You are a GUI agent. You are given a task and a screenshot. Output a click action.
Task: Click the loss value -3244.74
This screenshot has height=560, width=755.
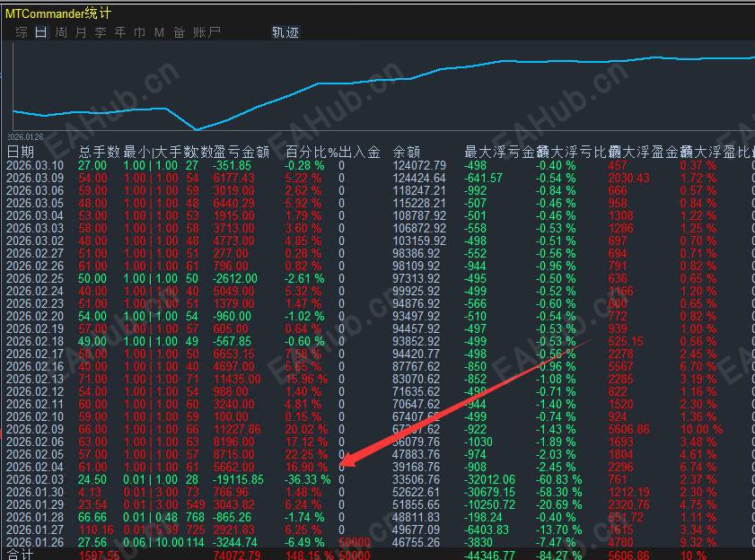(x=235, y=542)
